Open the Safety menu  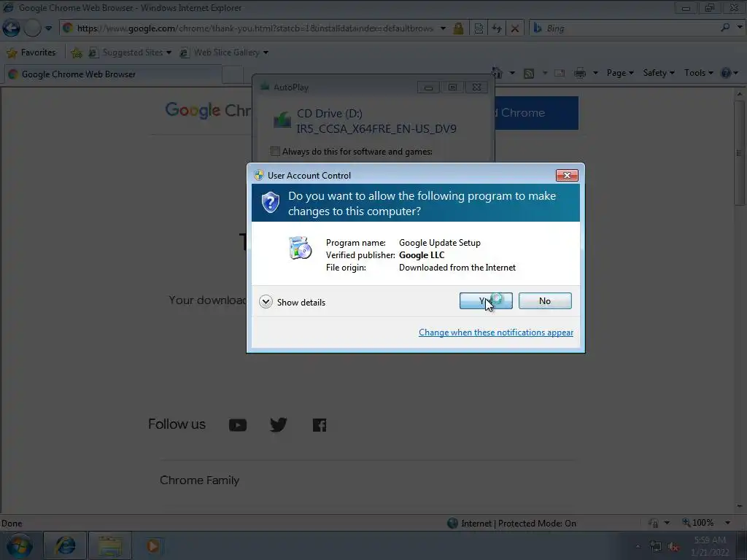click(659, 73)
